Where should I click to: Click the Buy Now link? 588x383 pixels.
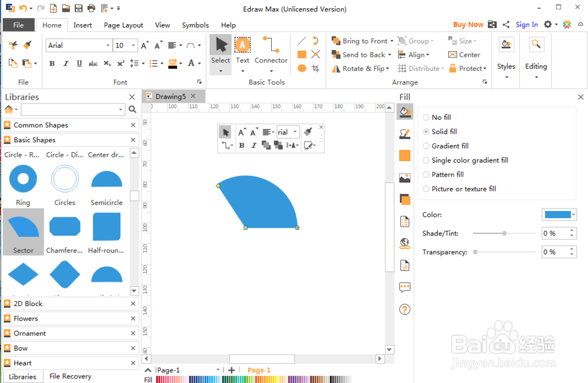(x=468, y=24)
